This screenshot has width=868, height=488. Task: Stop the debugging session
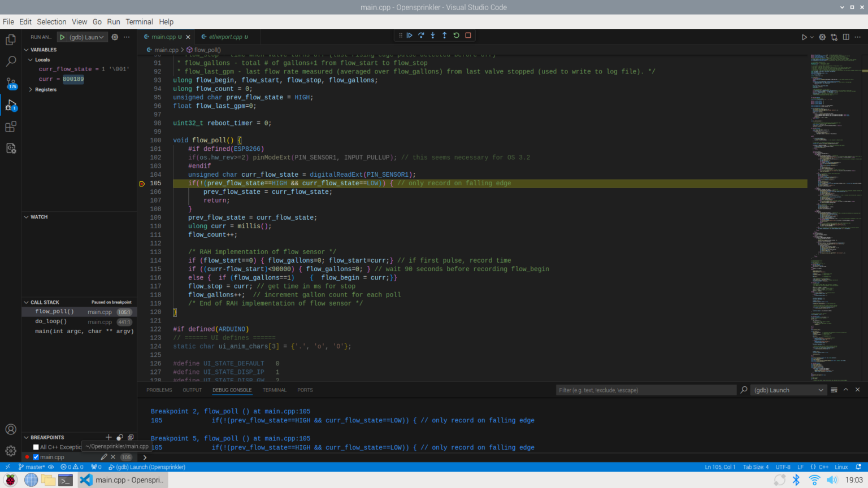(468, 36)
